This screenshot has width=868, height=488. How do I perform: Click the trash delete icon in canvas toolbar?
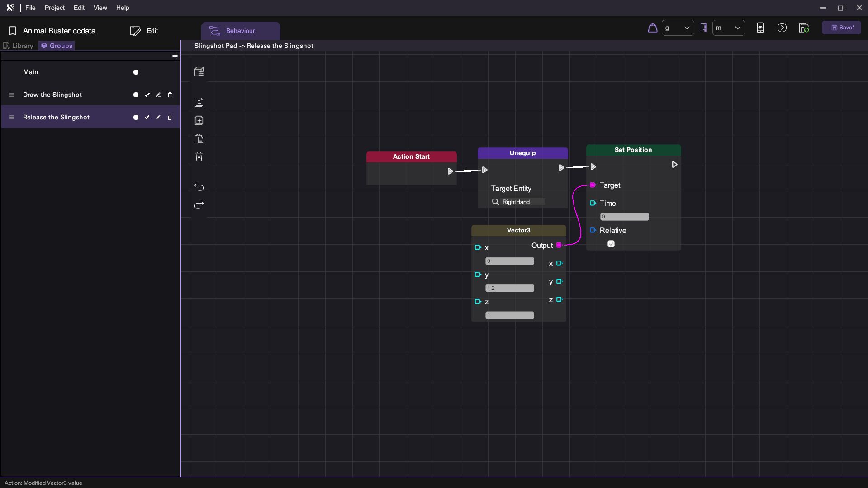pyautogui.click(x=199, y=156)
